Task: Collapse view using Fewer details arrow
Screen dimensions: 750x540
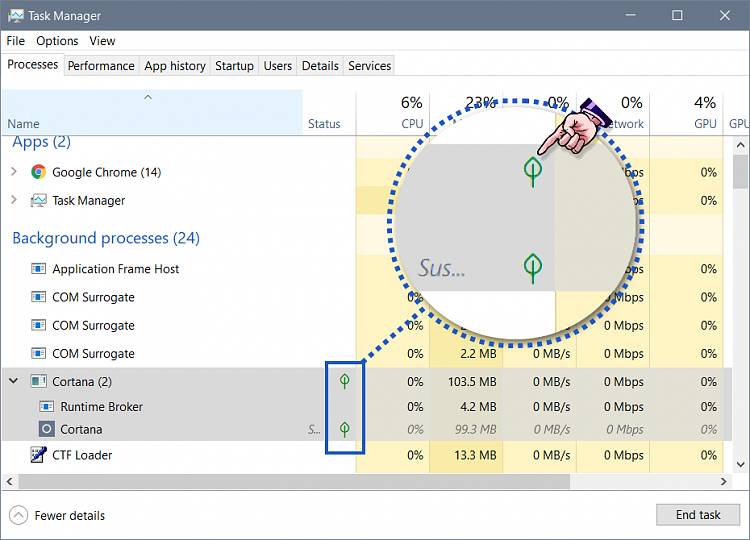Action: 19,515
